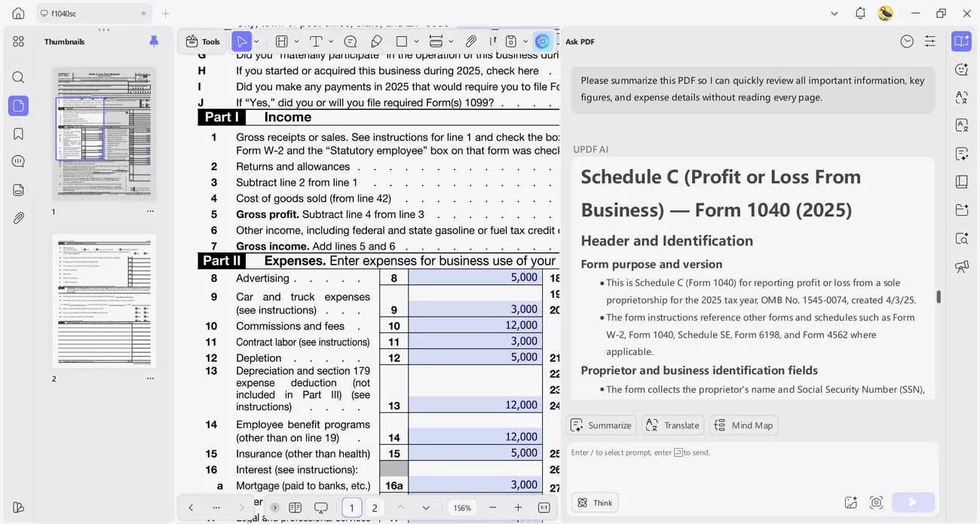
Task: Open the measure tool dropdown arrow
Action: point(451,41)
